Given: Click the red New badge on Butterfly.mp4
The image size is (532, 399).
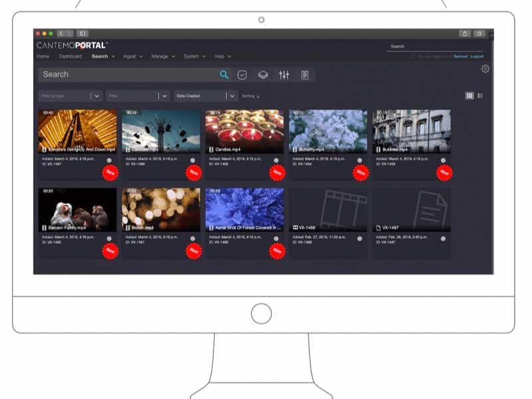Looking at the screenshot, I should click(x=360, y=172).
